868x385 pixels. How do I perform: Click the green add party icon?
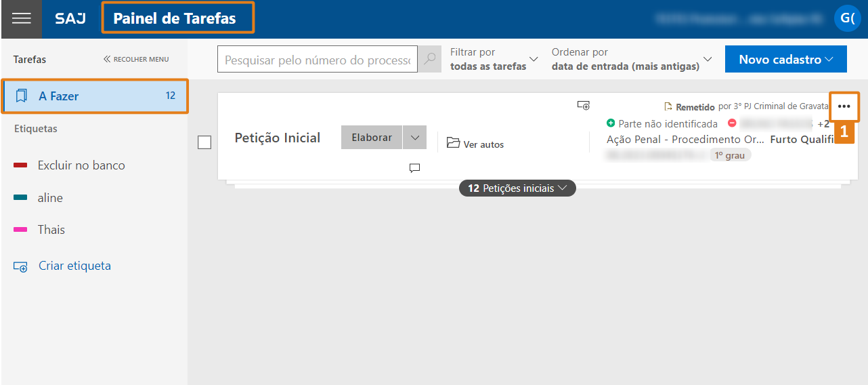(x=611, y=123)
